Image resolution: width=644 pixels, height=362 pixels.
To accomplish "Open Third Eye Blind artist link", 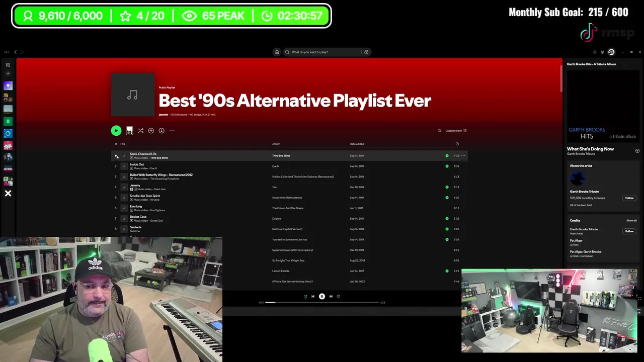I will click(x=159, y=158).
